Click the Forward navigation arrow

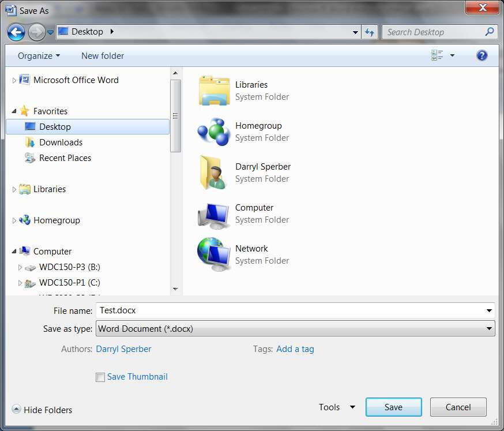point(36,32)
